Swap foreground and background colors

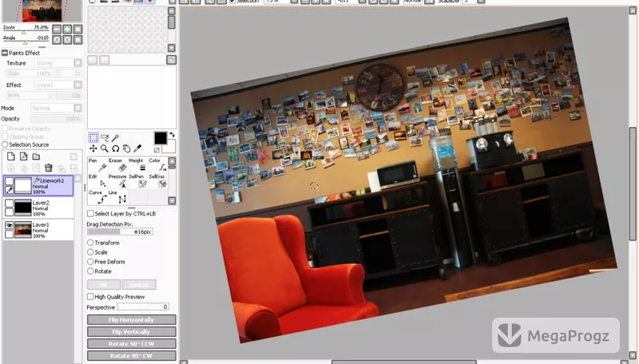[172, 135]
